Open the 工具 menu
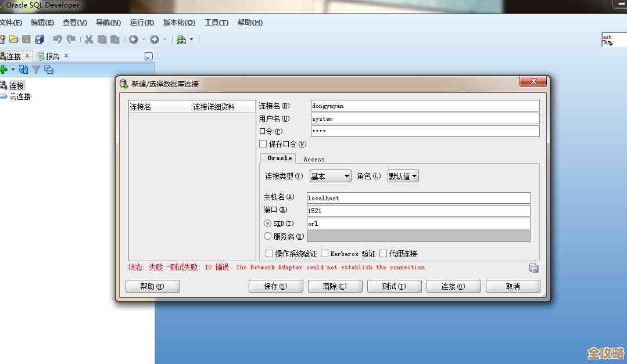This screenshot has height=364, width=627. 215,23
